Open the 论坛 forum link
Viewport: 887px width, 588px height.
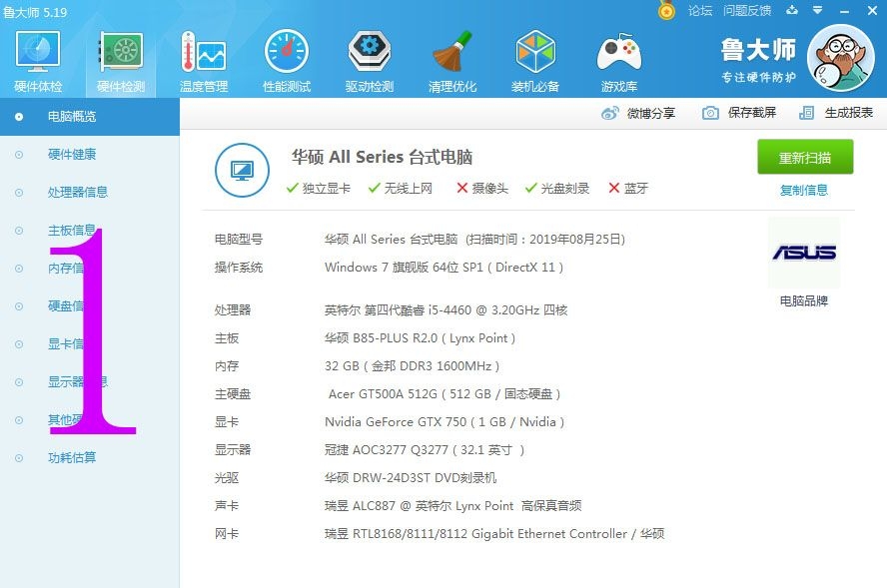click(700, 11)
